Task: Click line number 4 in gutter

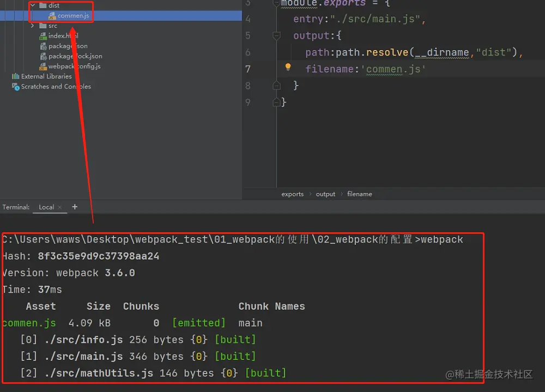Action: click(248, 19)
